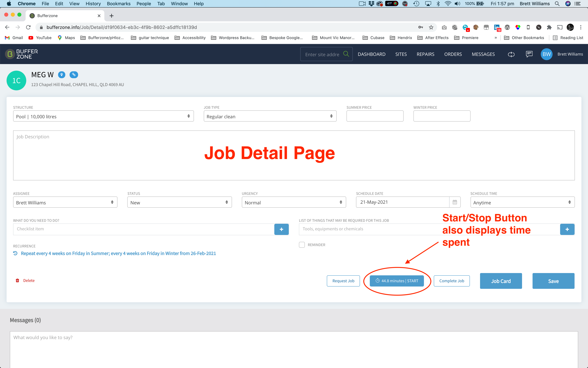
Task: Toggle the Reminder checkbox
Action: click(x=302, y=245)
